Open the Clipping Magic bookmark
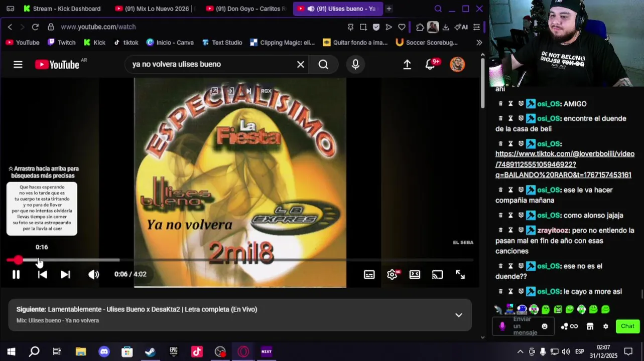The height and width of the screenshot is (361, 644). point(282,43)
